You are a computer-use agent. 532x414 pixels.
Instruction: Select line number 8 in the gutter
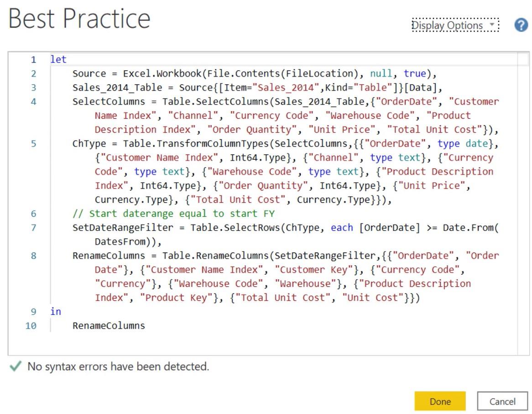(33, 256)
